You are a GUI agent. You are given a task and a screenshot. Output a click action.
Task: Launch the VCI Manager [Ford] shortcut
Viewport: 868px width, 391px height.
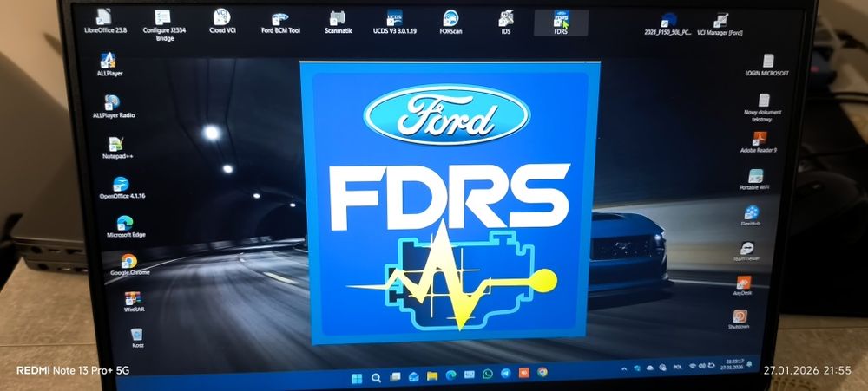720,24
